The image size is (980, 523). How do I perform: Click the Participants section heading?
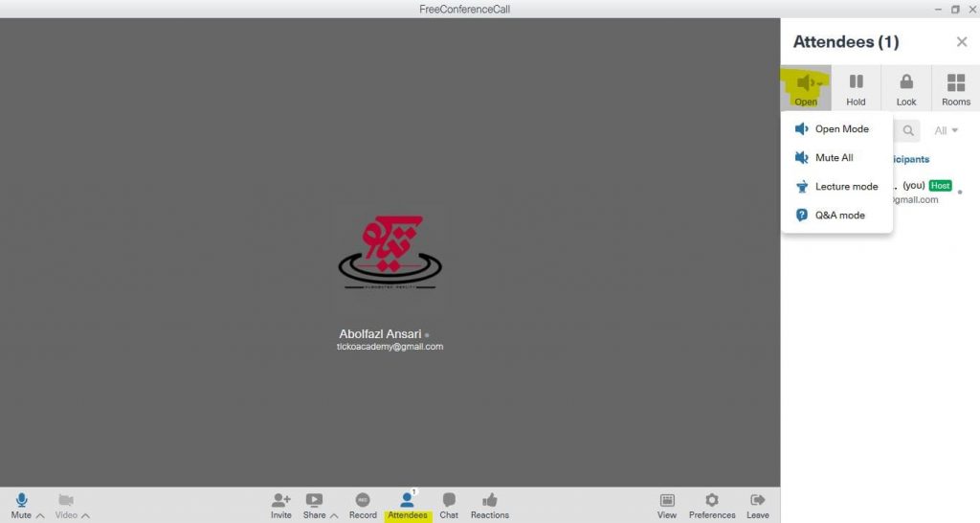coord(911,160)
